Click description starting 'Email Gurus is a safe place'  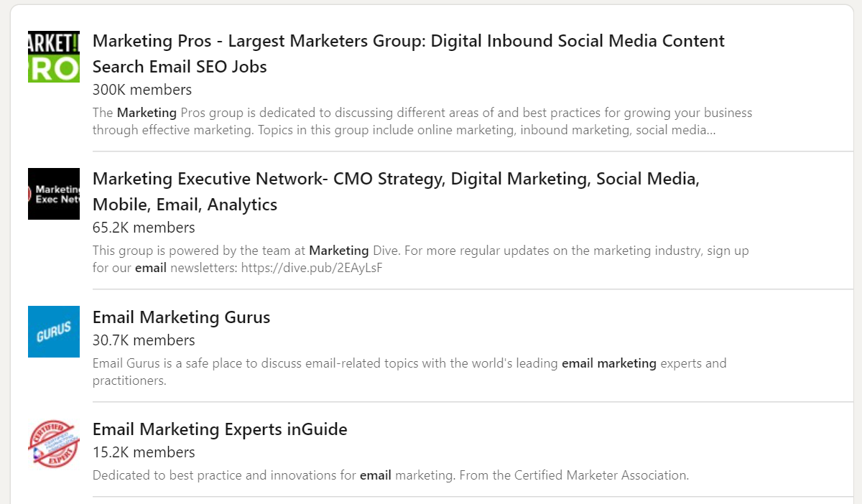click(409, 372)
